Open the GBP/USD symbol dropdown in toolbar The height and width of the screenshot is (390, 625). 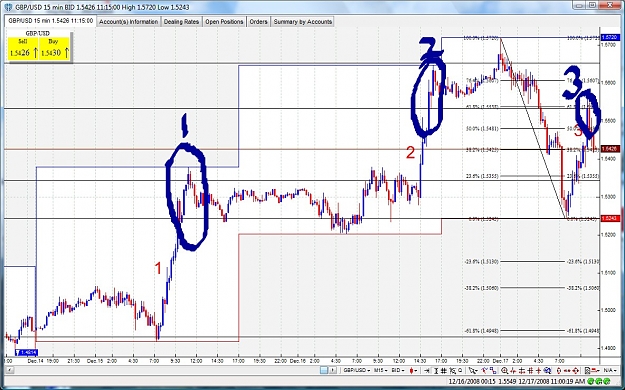[357, 370]
